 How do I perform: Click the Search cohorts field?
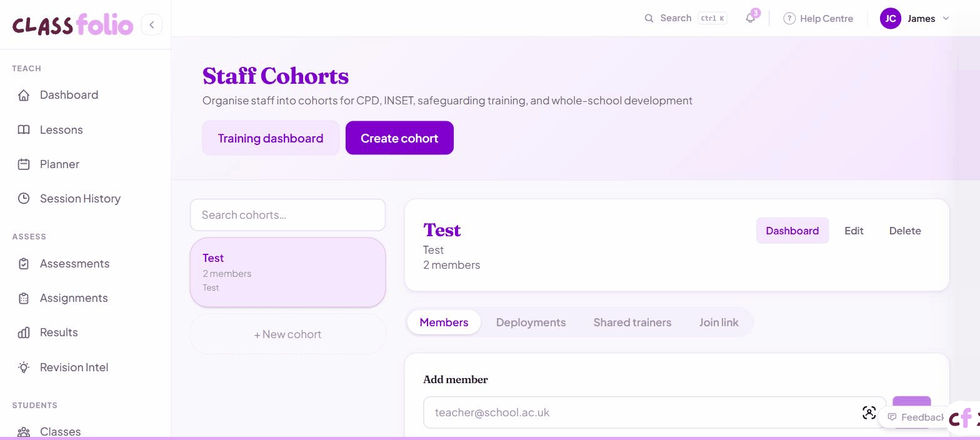click(287, 215)
